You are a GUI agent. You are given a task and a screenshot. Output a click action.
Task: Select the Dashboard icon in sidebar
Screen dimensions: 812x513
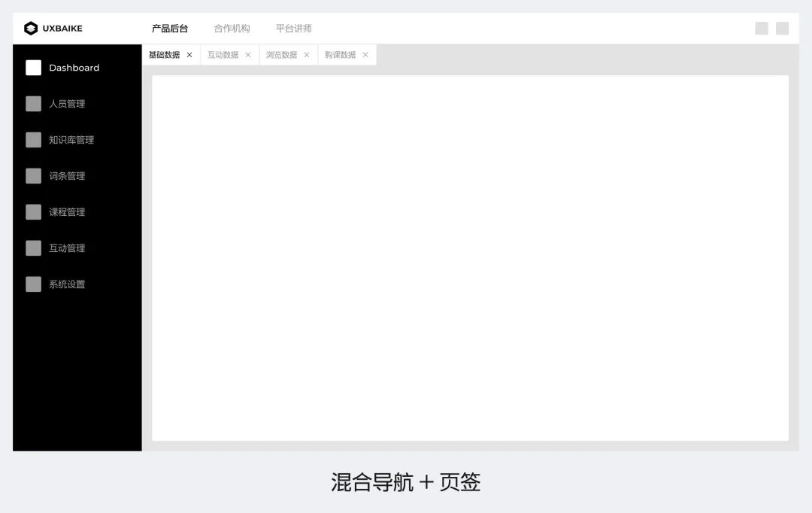pos(33,68)
